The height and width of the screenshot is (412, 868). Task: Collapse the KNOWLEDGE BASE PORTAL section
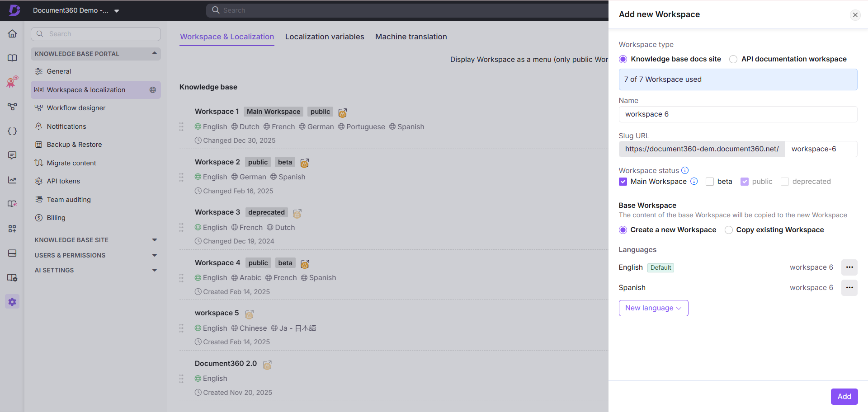[155, 53]
